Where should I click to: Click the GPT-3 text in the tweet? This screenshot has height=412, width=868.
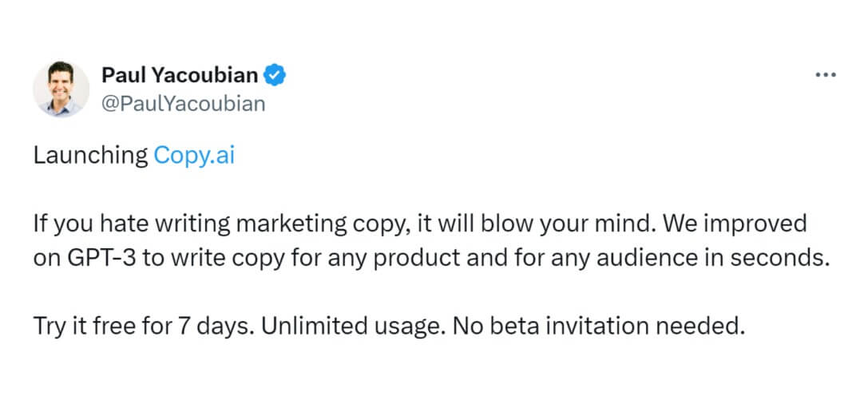[x=101, y=258]
